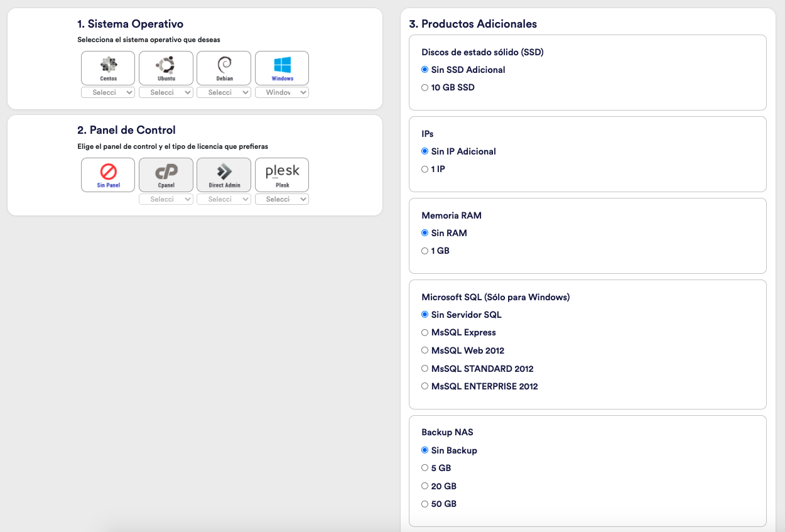
Task: Open the Cpanel license dropdown
Action: click(x=166, y=199)
